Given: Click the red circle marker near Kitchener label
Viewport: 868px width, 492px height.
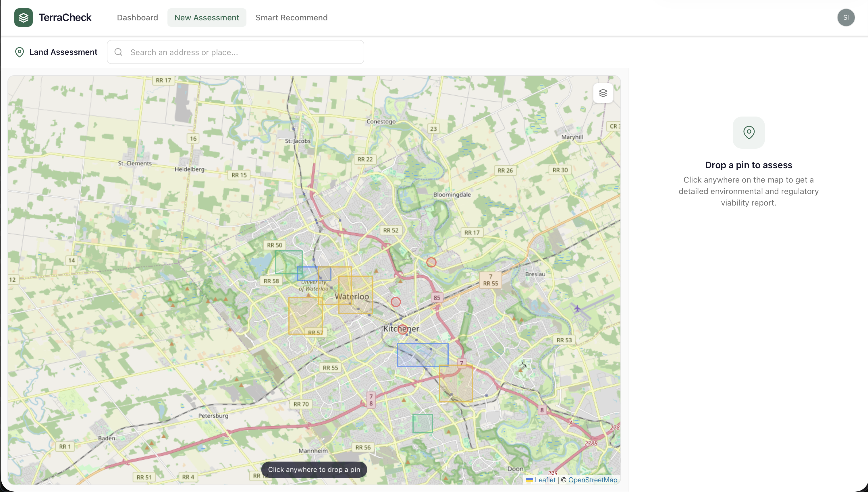Looking at the screenshot, I should [402, 330].
